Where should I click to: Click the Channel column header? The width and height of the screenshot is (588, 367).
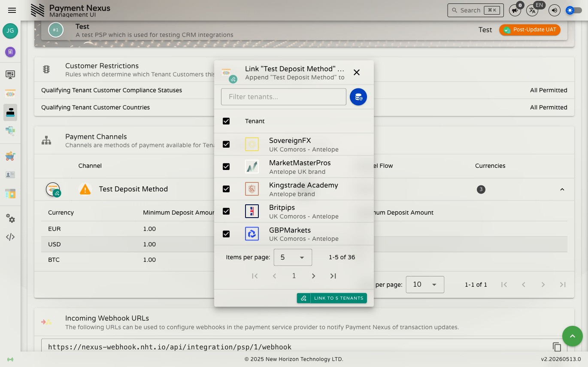(x=90, y=166)
